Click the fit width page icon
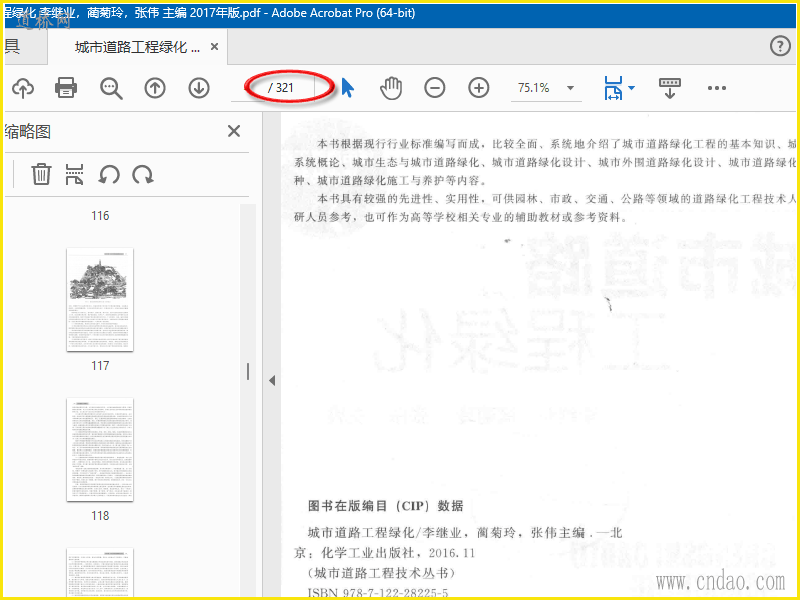 point(613,88)
